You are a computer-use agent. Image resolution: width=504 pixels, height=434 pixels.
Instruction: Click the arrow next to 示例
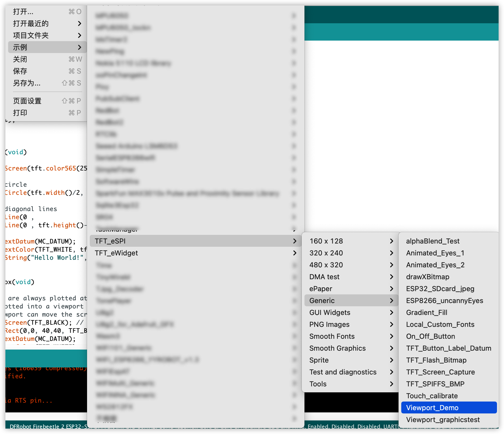point(79,47)
